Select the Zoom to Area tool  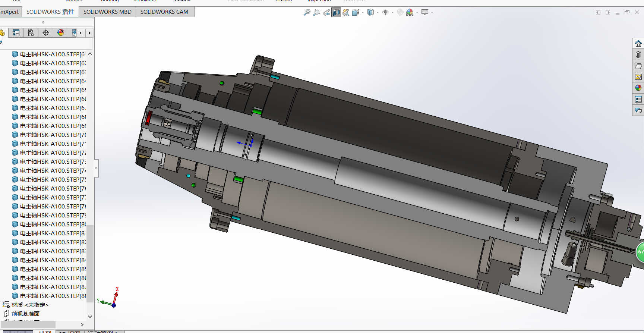pyautogui.click(x=317, y=12)
